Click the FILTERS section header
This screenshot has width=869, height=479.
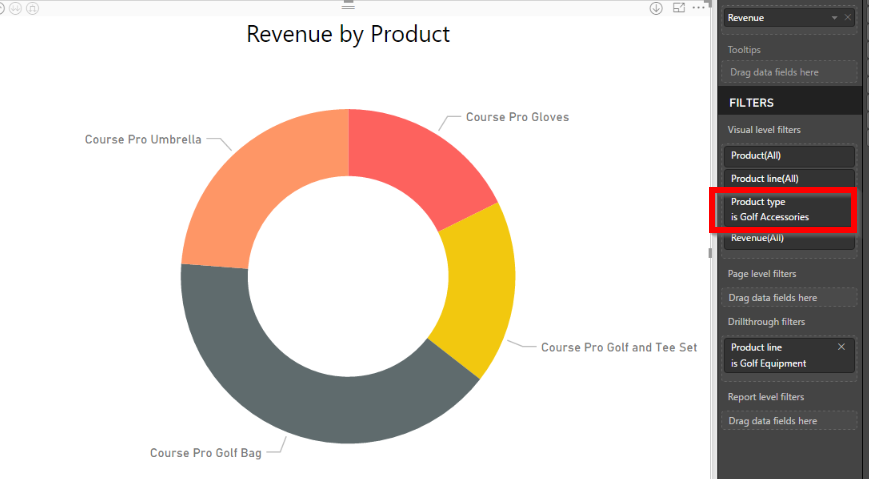point(752,103)
